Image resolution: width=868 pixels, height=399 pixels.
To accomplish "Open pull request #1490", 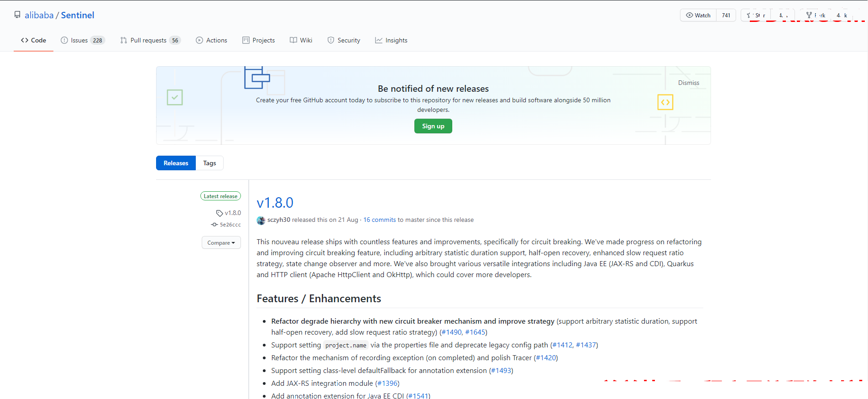I will (452, 332).
